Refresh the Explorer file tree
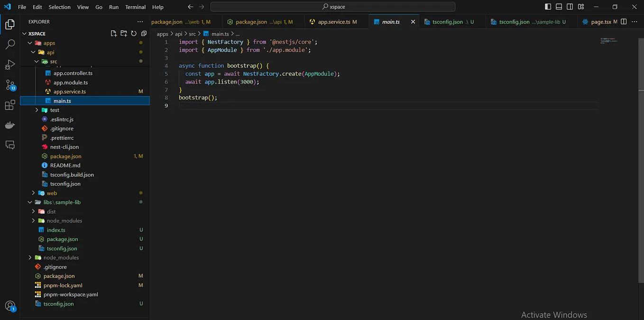This screenshot has width=644, height=320. [x=134, y=33]
